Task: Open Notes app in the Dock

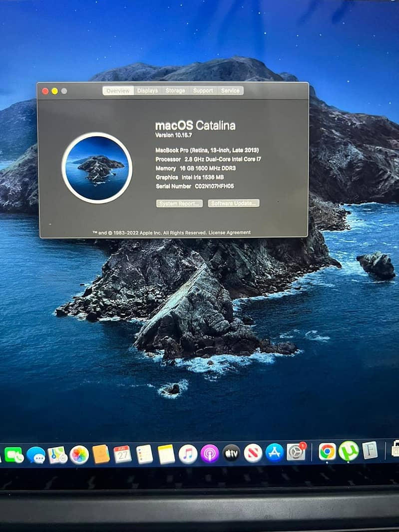Action: 166,454
